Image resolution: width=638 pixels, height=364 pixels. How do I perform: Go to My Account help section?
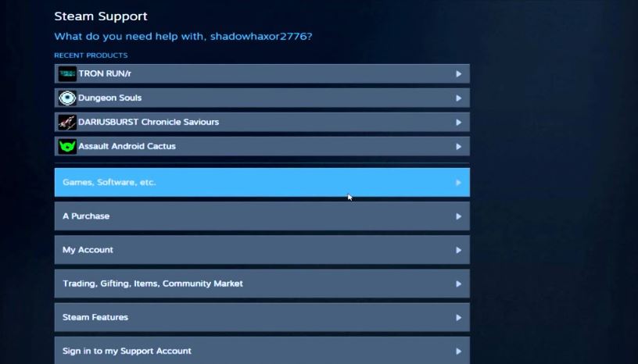click(262, 250)
